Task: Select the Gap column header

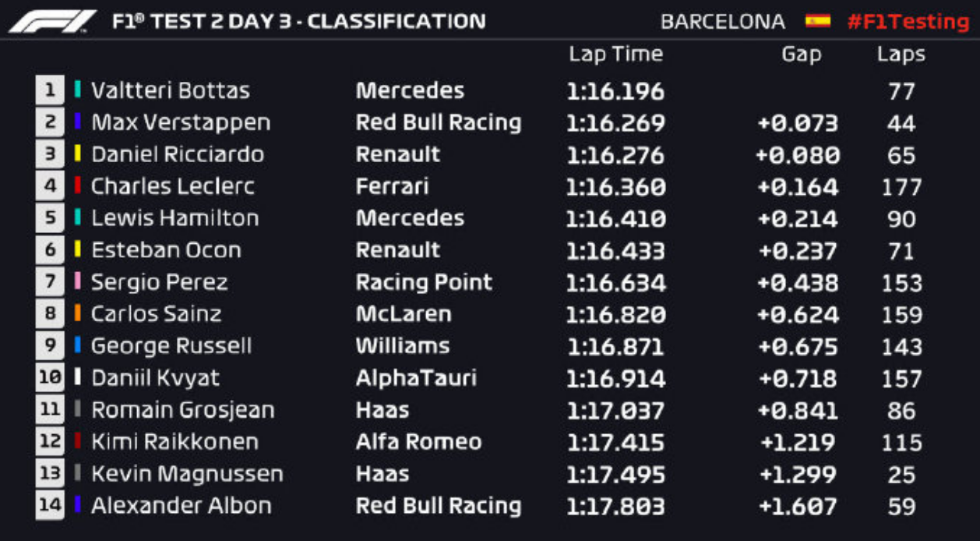Action: [x=802, y=55]
